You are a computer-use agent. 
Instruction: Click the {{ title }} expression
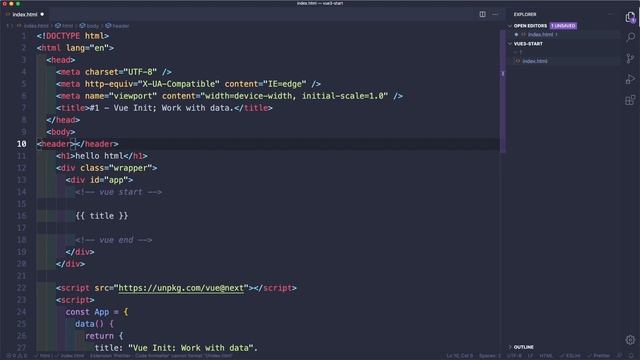[102, 216]
